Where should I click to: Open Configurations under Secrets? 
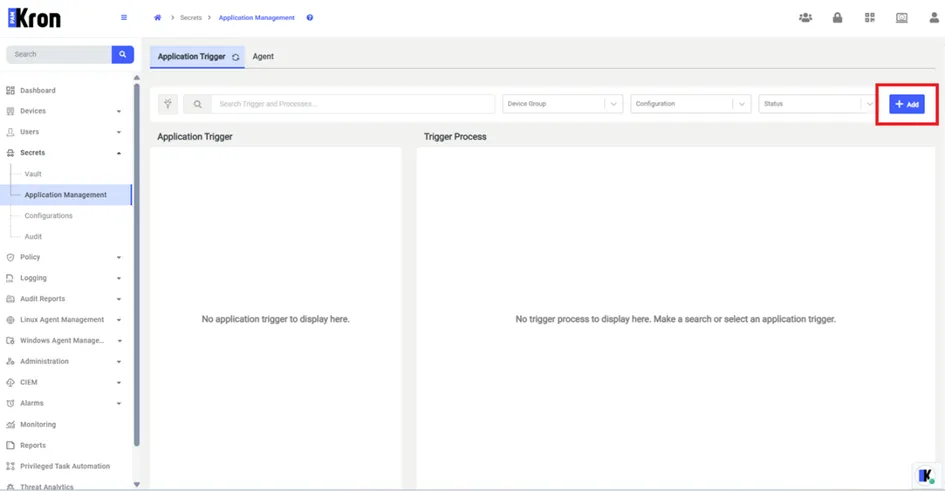click(x=48, y=216)
